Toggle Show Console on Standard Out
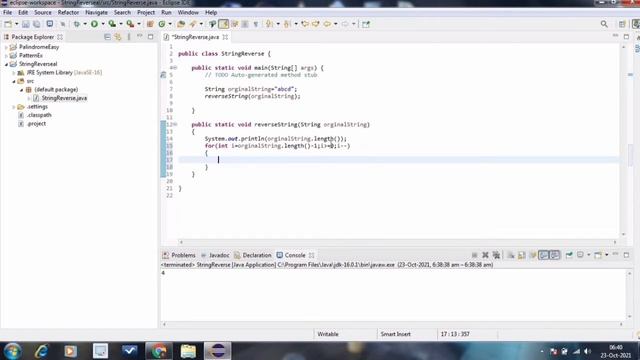The height and width of the screenshot is (360, 640). click(x=543, y=255)
